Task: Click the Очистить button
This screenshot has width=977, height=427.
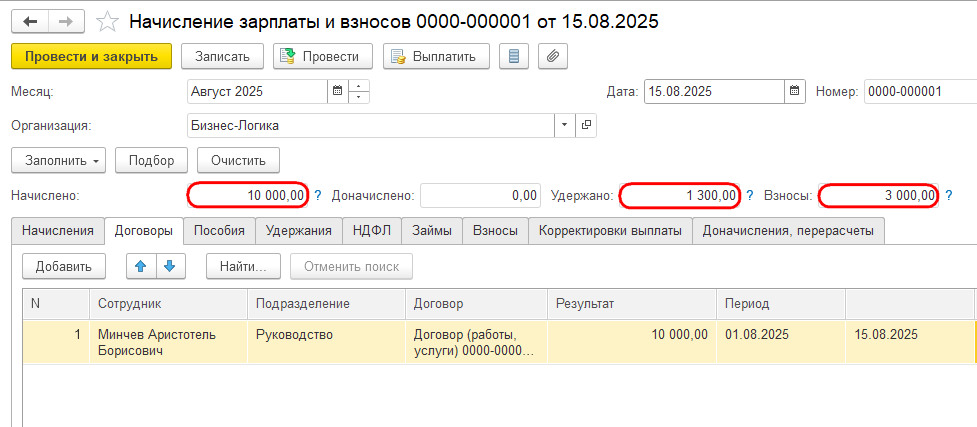Action: coord(238,160)
